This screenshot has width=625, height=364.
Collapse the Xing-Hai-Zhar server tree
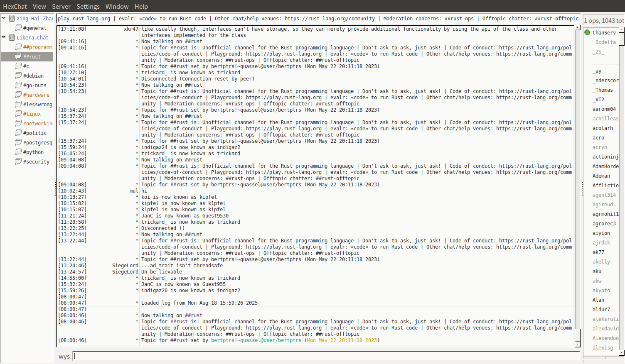pyautogui.click(x=4, y=18)
